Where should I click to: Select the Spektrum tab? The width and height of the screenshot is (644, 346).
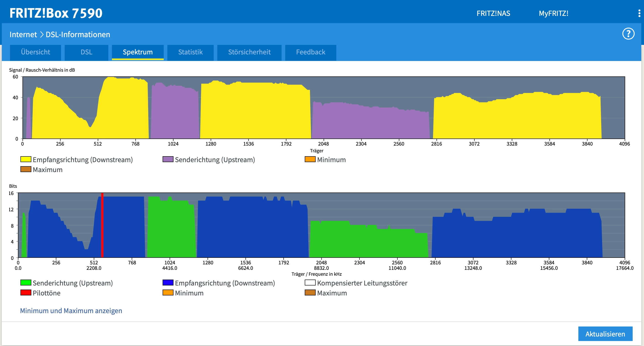coord(138,52)
